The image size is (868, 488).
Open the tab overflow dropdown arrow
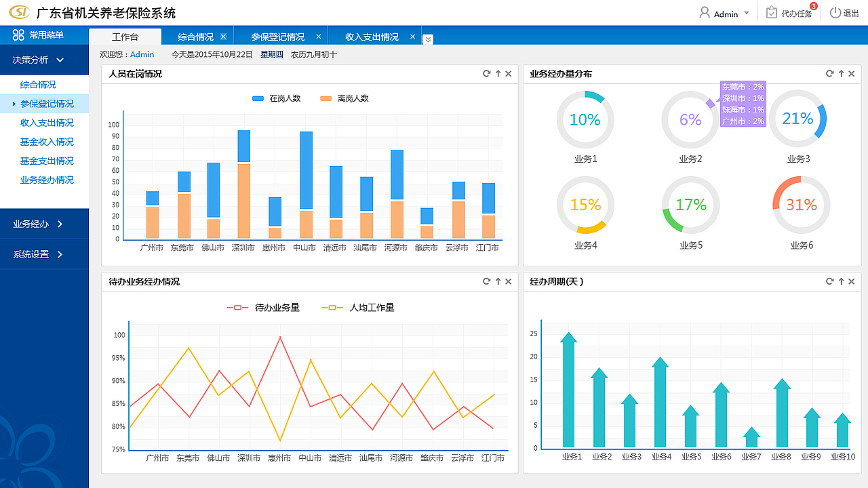tap(428, 39)
